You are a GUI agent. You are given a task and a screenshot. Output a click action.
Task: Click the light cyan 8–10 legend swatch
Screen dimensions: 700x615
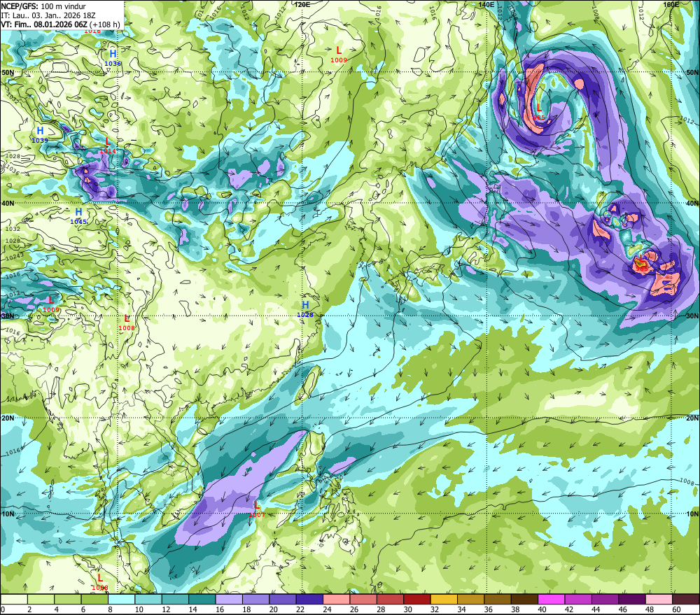click(122, 599)
